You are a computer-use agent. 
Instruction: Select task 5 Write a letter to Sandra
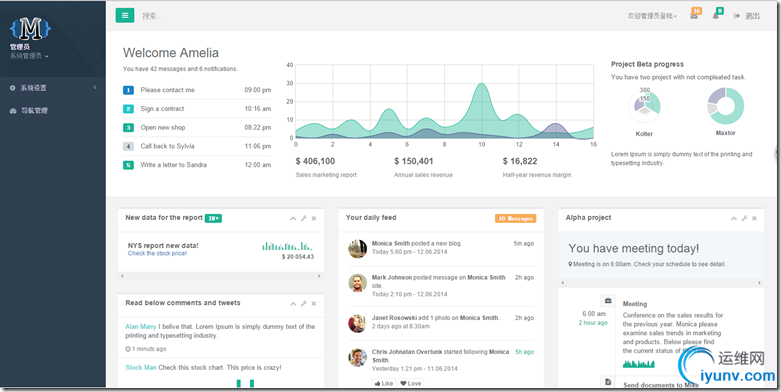pos(197,165)
